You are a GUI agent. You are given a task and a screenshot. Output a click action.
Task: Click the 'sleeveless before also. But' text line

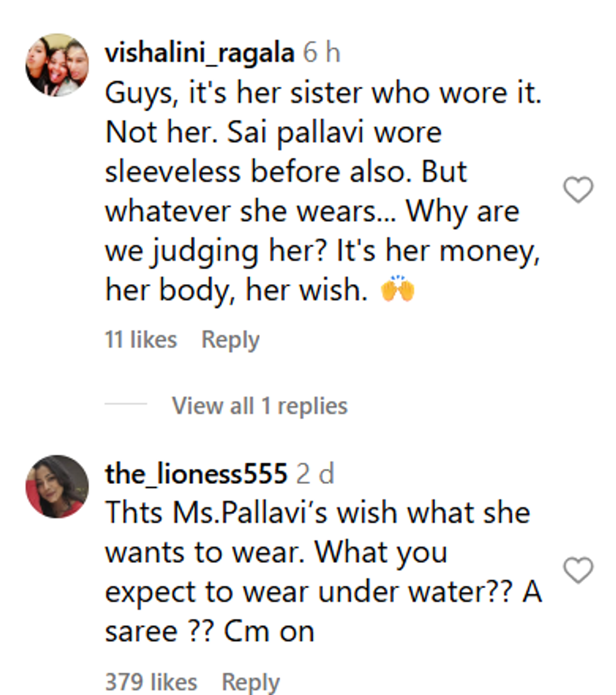286,172
